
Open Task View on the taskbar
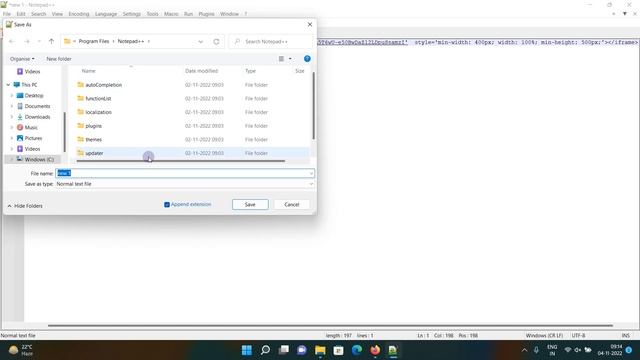(x=284, y=350)
